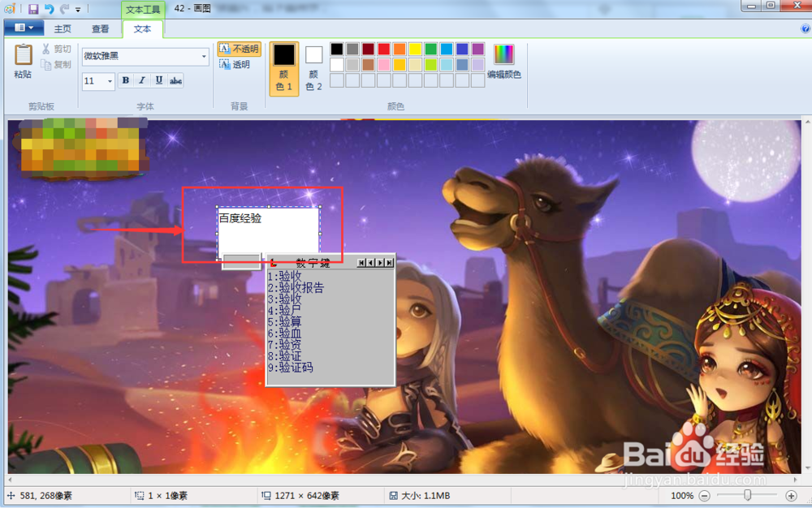Viewport: 812px width, 508px height.
Task: Pick the indigo color swatch
Action: (462, 50)
